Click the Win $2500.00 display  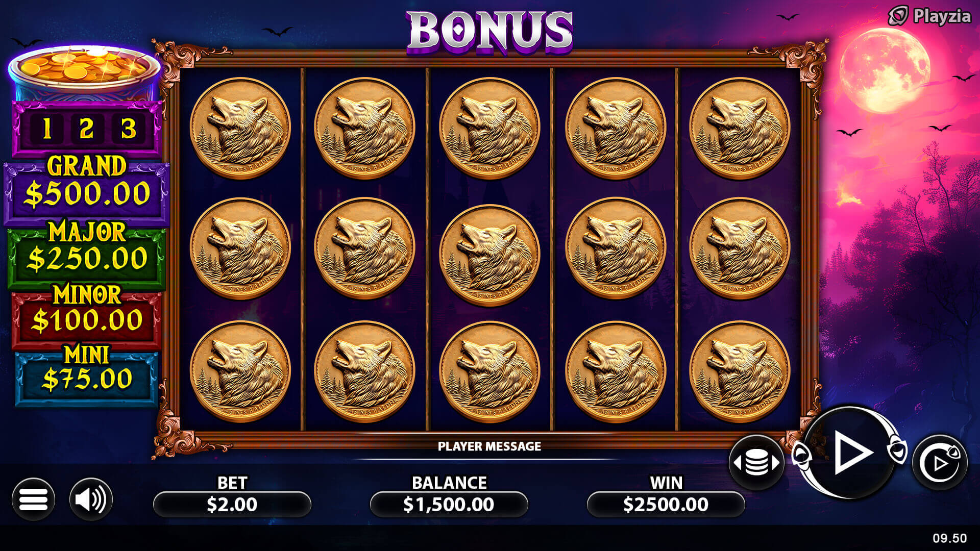coord(666,504)
